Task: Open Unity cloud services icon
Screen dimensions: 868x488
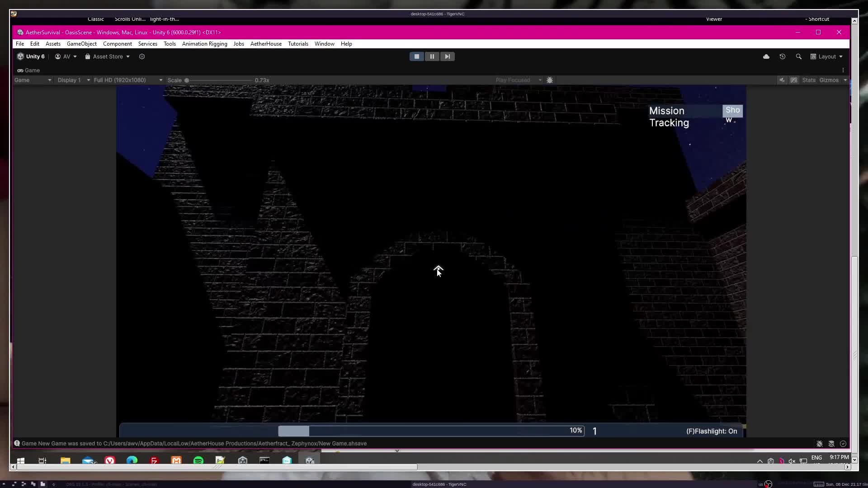Action: click(x=766, y=56)
